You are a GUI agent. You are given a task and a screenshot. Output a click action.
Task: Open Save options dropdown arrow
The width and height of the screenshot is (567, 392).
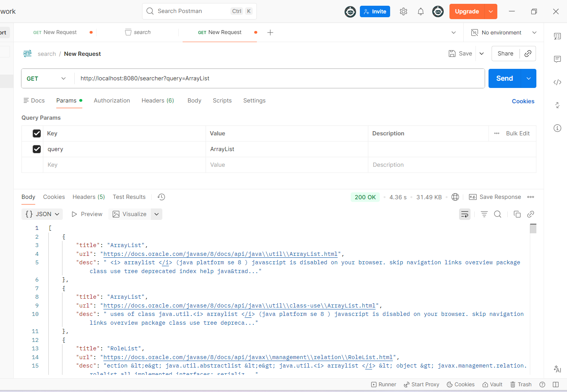tap(482, 54)
